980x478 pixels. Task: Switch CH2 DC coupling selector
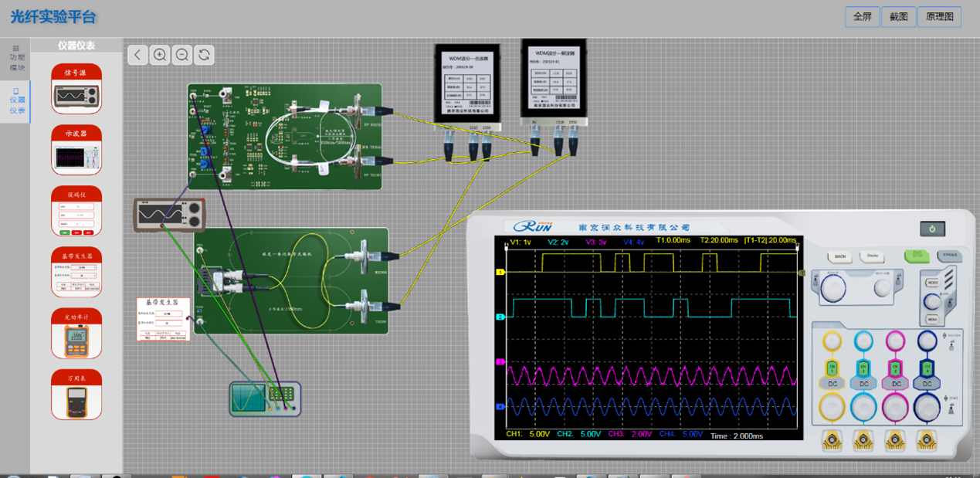point(863,384)
